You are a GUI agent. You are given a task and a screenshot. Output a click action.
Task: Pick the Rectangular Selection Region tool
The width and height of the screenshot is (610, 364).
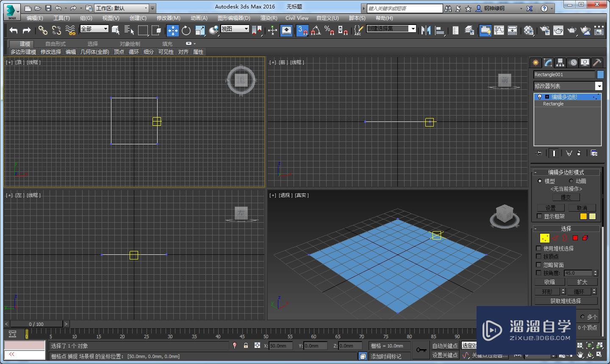coord(143,30)
